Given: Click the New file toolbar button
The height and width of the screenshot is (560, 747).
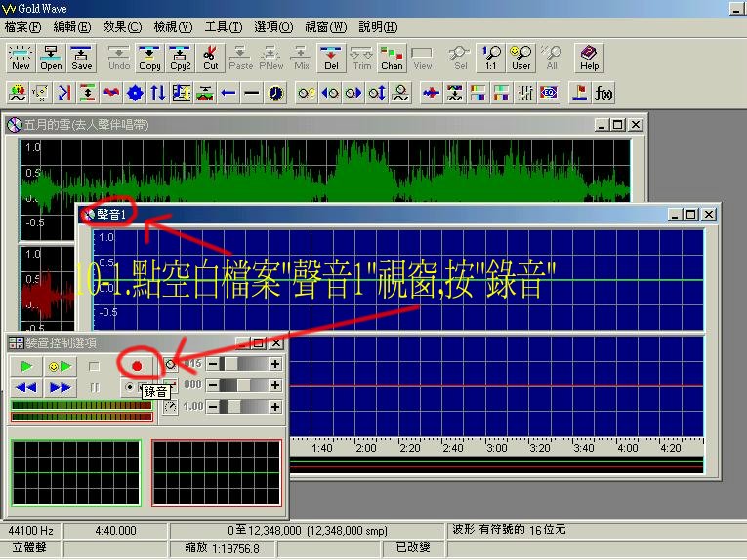Looking at the screenshot, I should coord(21,58).
